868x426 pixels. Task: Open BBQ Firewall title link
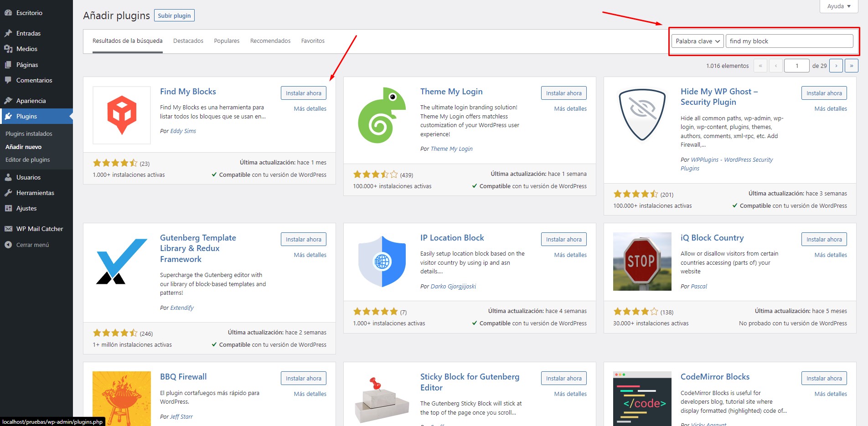pyautogui.click(x=183, y=377)
